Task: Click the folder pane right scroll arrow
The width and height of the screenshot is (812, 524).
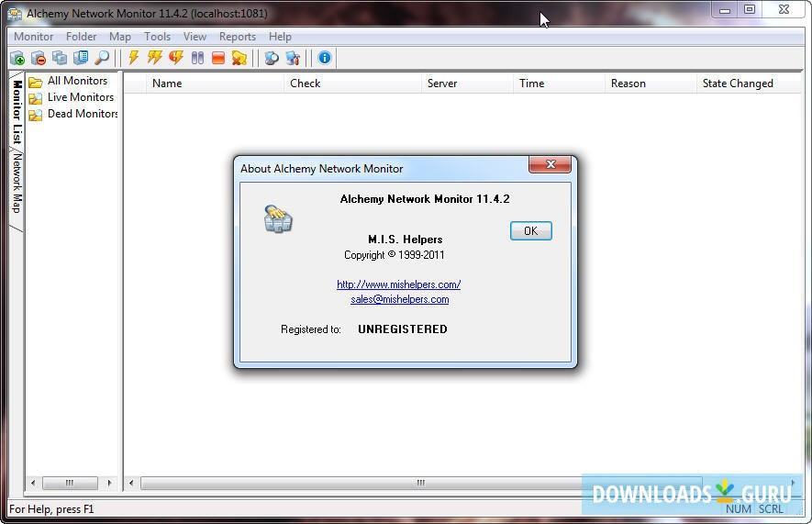Action: (109, 483)
